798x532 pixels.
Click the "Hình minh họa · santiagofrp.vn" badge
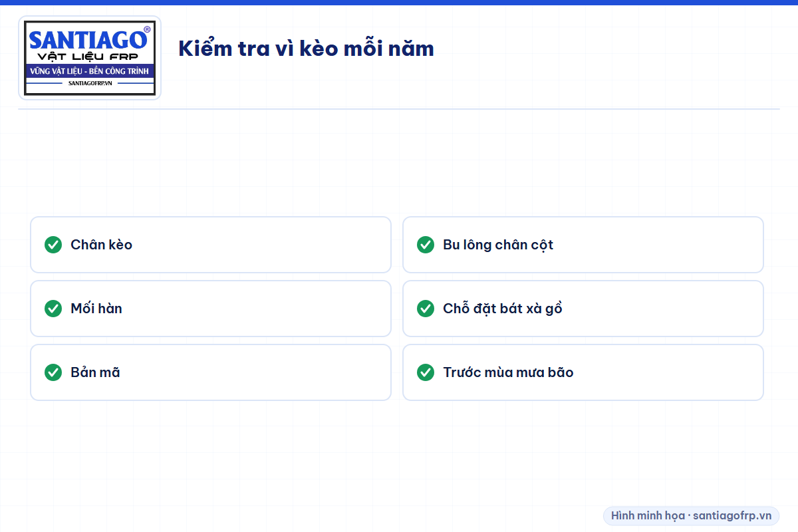click(691, 516)
